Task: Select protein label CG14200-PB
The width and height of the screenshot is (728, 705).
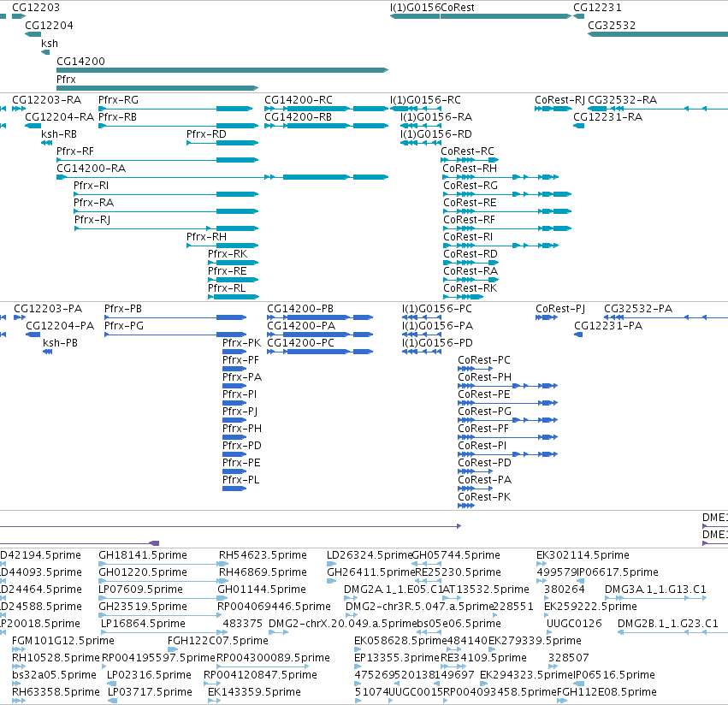Action: (300, 309)
